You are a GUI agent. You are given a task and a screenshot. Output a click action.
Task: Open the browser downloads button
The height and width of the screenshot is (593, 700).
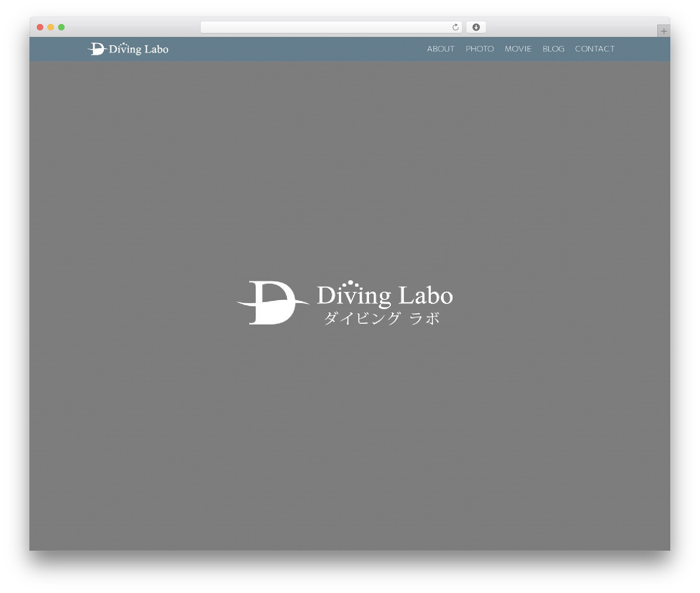[x=476, y=27]
